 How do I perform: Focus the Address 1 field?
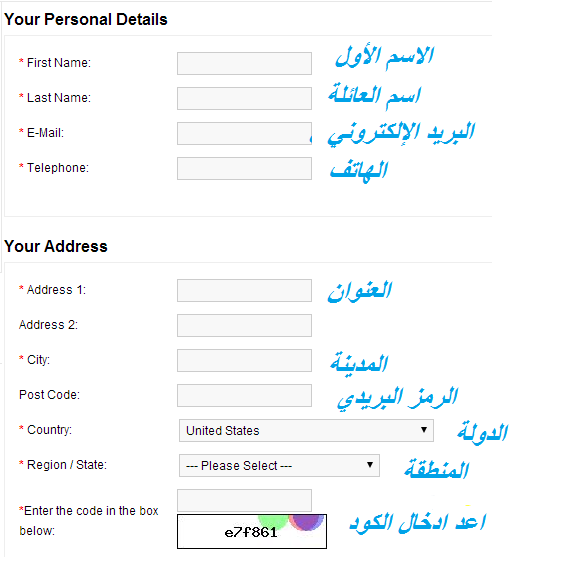point(244,291)
